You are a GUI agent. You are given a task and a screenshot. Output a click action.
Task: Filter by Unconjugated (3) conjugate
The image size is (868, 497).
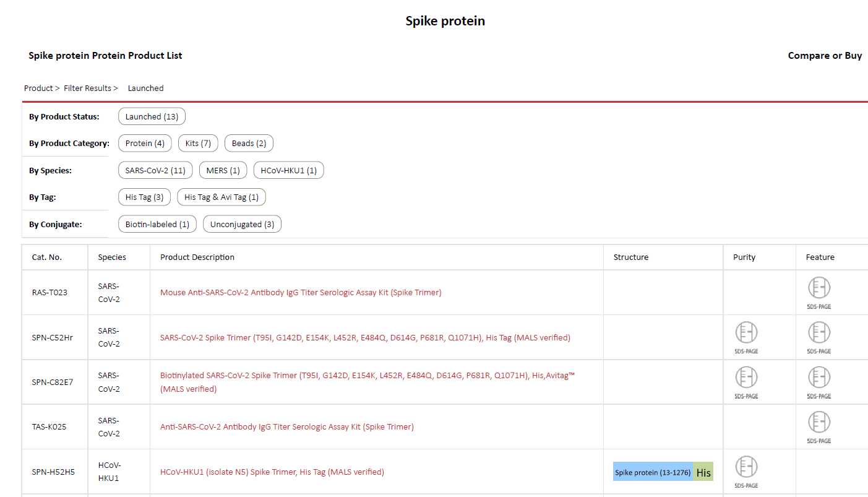pos(242,224)
